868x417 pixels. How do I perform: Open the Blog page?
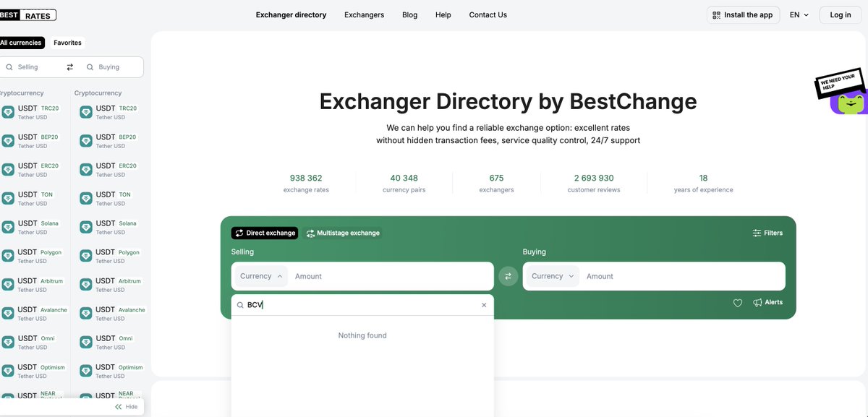[x=410, y=14]
